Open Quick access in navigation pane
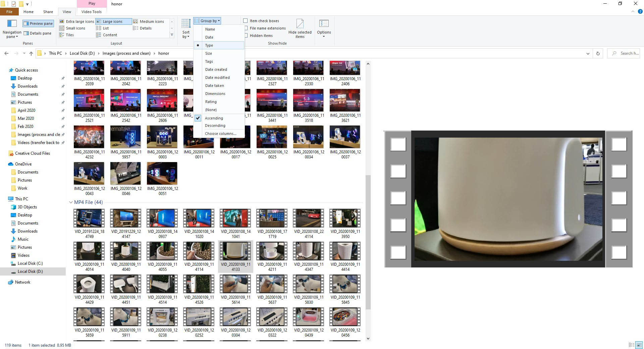 click(x=26, y=70)
